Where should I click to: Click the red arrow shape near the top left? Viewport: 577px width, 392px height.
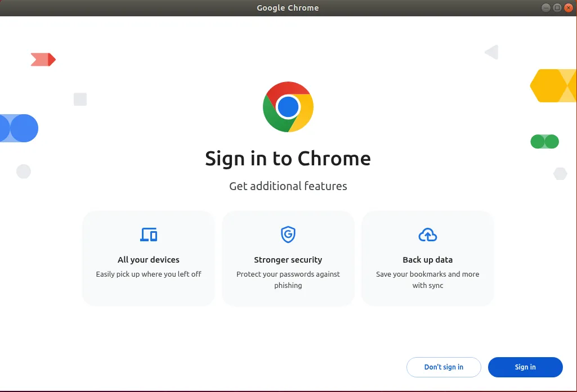43,59
